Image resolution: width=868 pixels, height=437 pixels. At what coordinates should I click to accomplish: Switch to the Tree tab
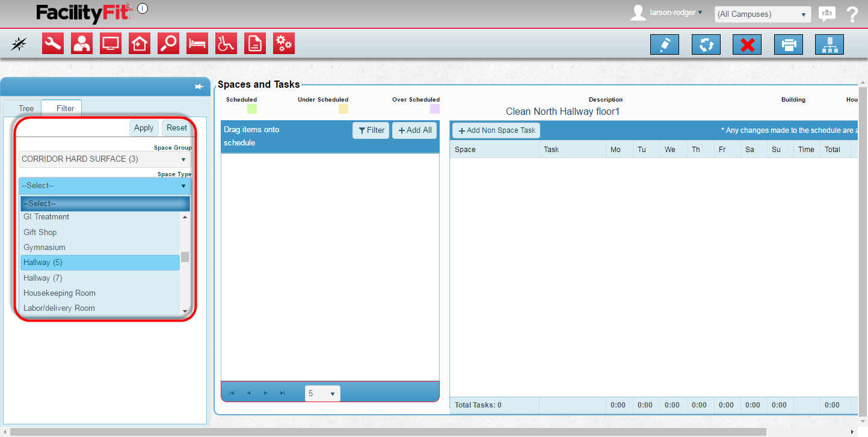click(x=26, y=109)
